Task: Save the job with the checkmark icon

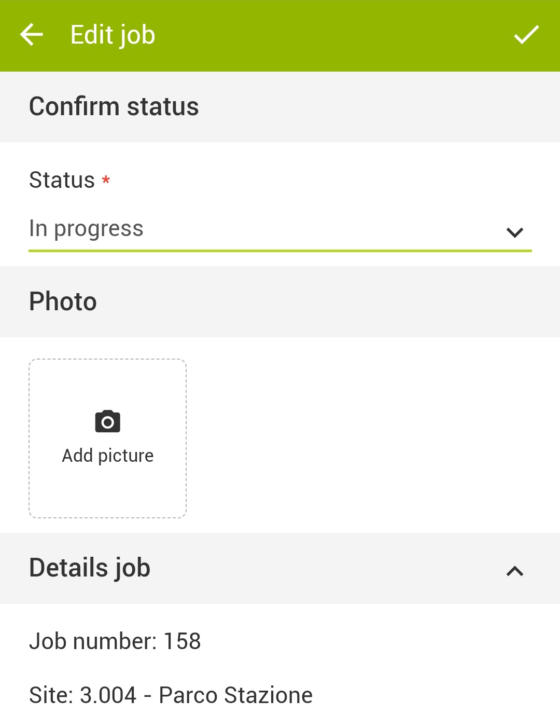Action: (x=526, y=35)
